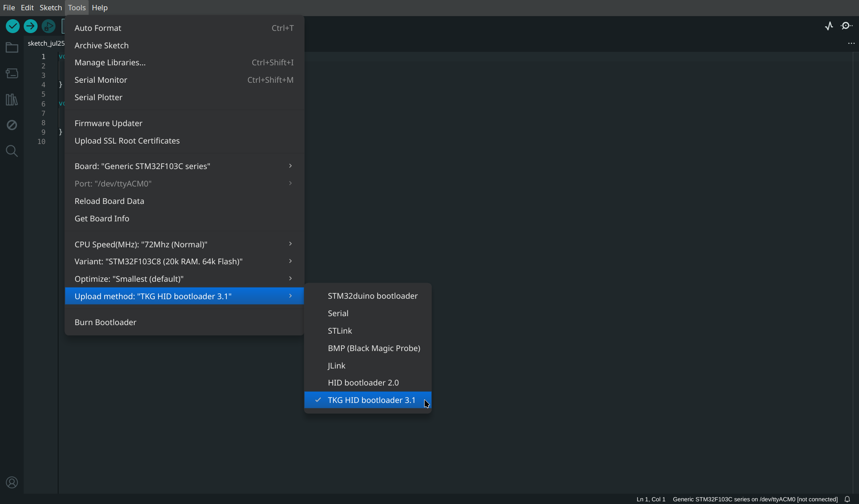
Task: Choose JLink upload method
Action: tap(368, 366)
